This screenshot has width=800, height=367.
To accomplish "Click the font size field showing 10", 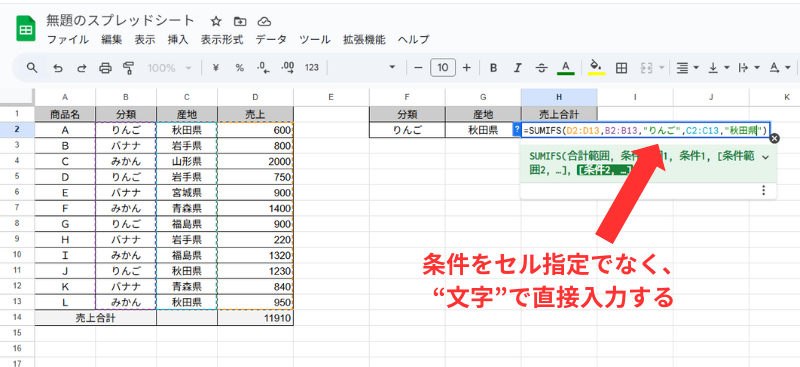I will [443, 67].
